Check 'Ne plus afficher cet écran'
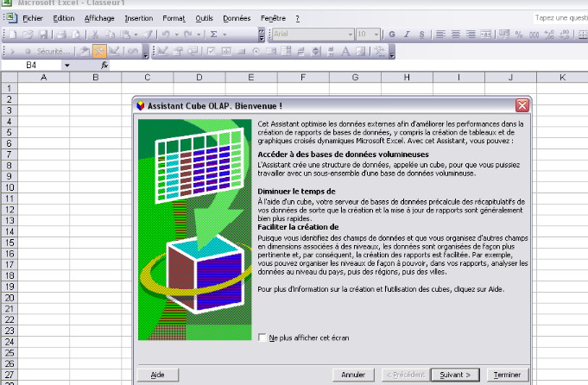Viewport: 588px width, 385px height. pyautogui.click(x=262, y=338)
